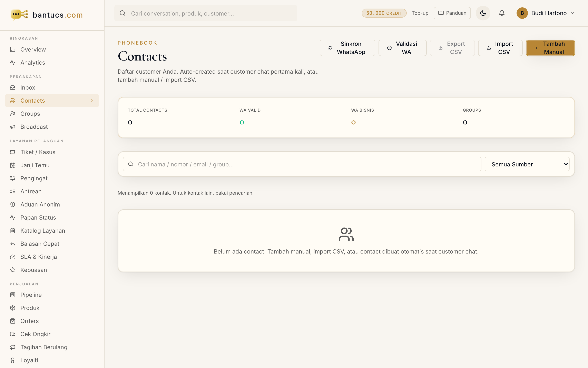
Task: Click the Groups people icon
Action: tap(13, 114)
